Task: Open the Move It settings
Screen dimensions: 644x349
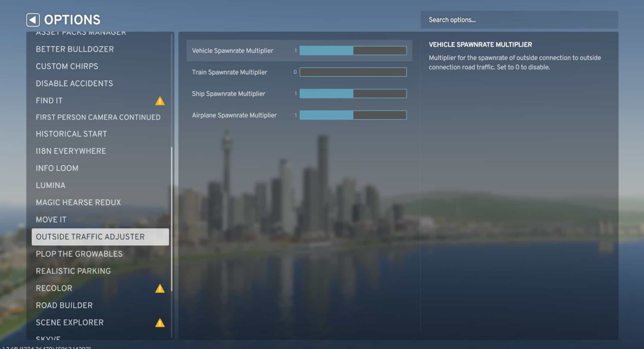Action: pos(51,220)
